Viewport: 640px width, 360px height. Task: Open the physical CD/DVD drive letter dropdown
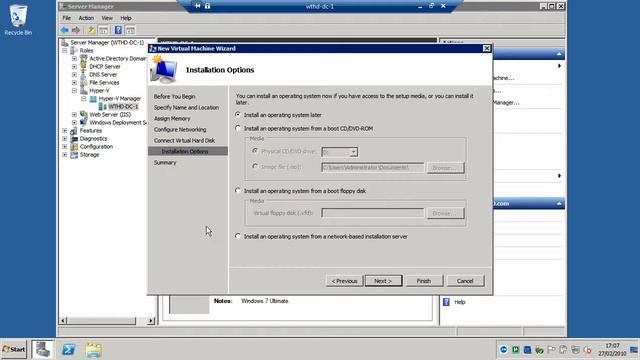(x=353, y=152)
